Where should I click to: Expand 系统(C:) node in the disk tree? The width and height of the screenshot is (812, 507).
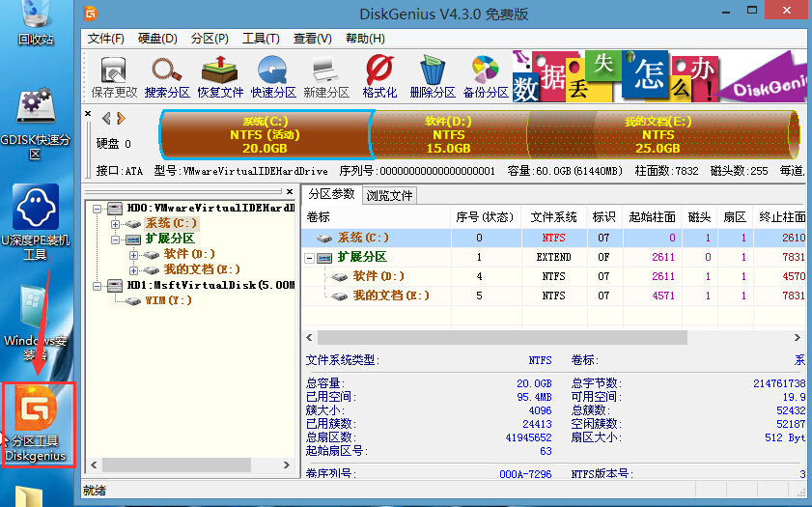pos(118,224)
